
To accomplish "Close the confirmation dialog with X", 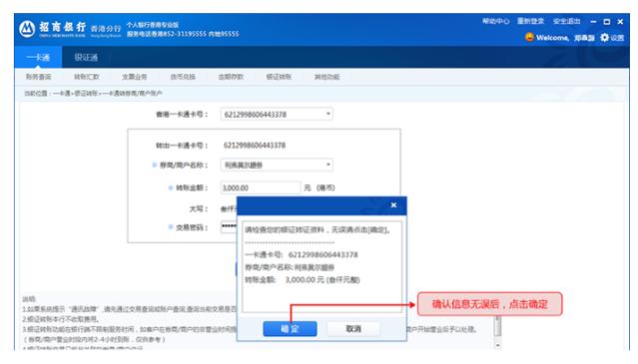I will (393, 205).
